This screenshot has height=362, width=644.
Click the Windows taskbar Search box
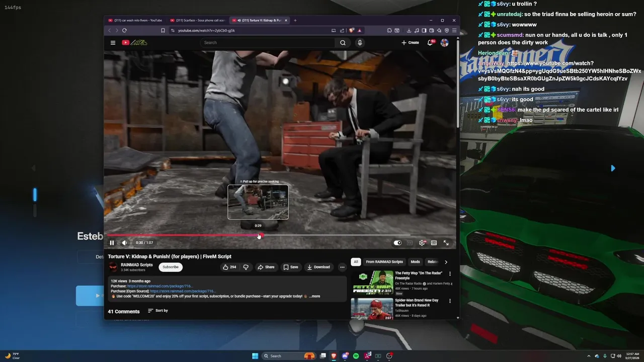[289, 356]
